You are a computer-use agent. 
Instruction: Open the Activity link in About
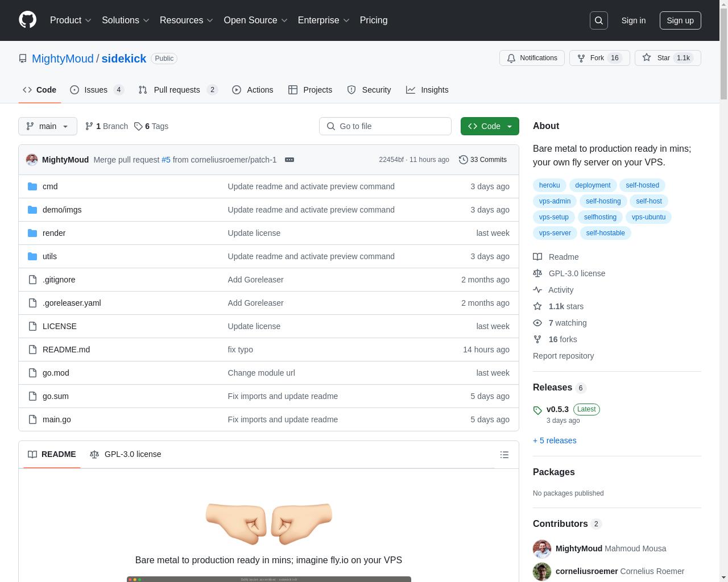pos(553,290)
